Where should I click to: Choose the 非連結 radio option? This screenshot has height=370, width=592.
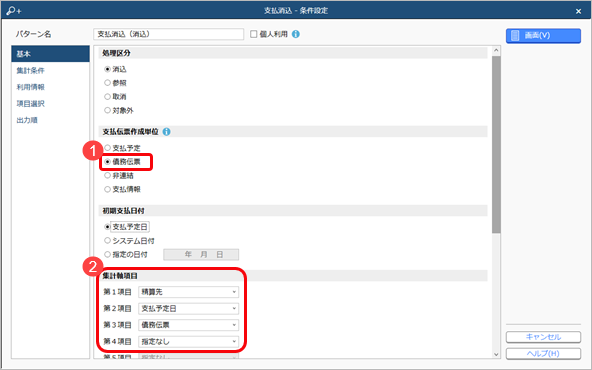point(108,176)
